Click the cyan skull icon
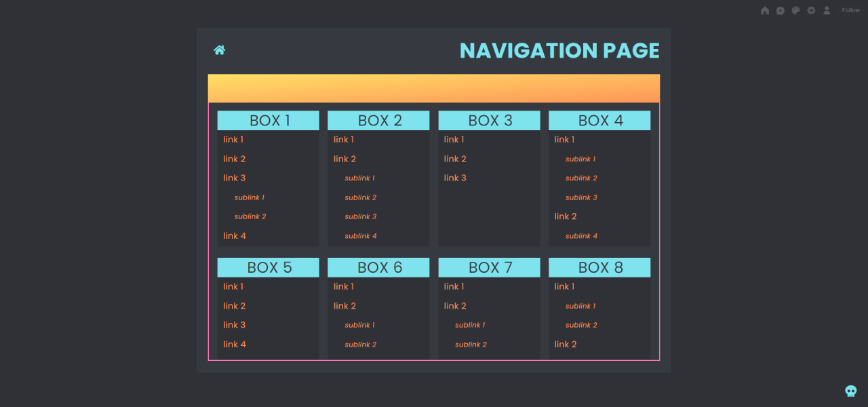This screenshot has width=868, height=407. (x=850, y=391)
